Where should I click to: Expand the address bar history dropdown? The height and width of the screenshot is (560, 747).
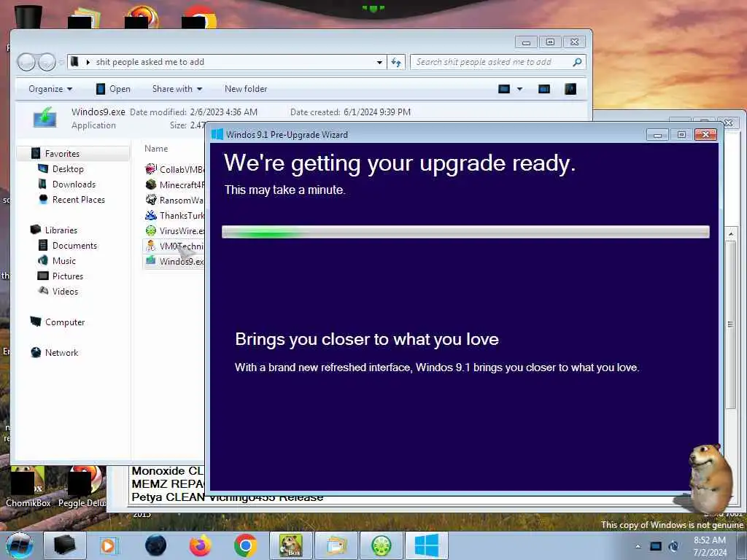point(379,62)
